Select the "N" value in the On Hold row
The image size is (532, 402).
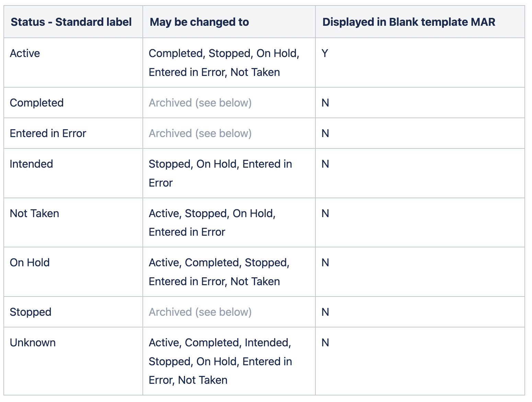[x=325, y=263]
